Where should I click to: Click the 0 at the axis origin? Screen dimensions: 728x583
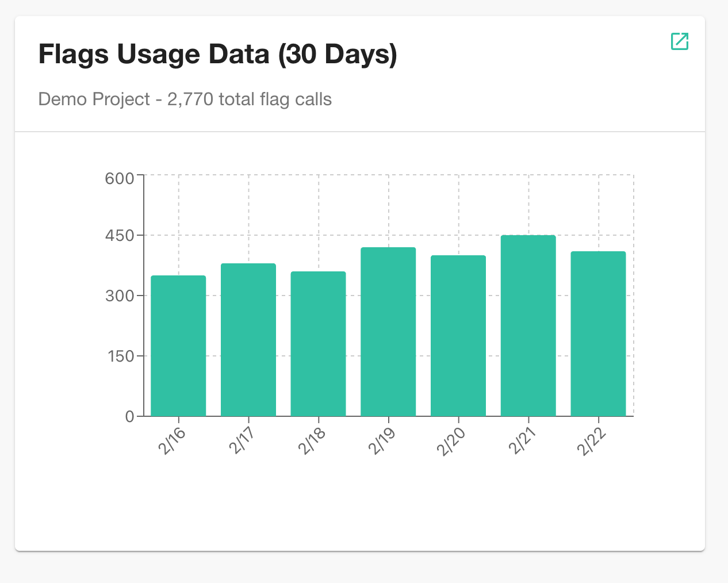pyautogui.click(x=131, y=416)
